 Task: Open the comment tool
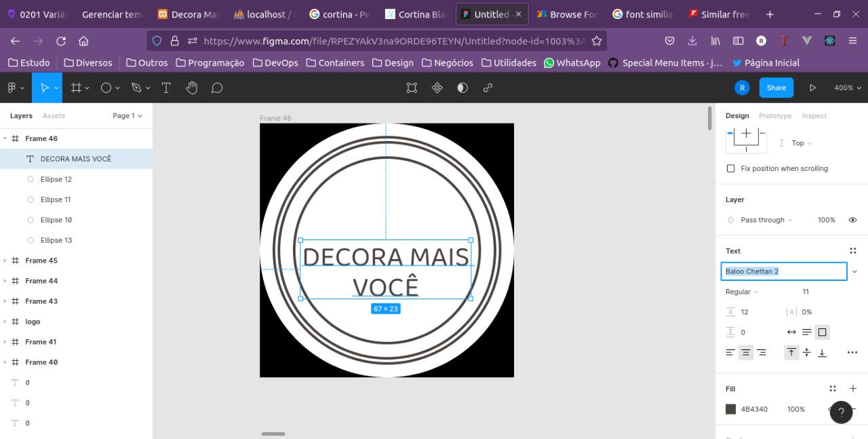[x=216, y=87]
